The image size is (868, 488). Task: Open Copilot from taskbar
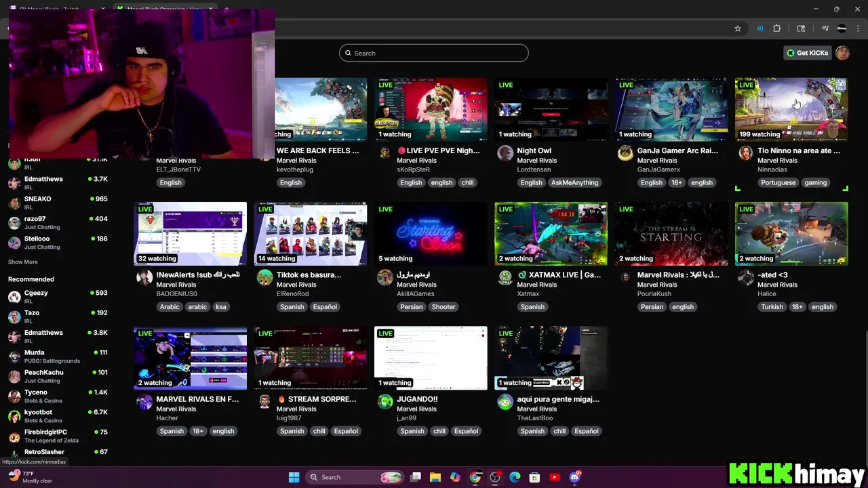[x=455, y=477]
